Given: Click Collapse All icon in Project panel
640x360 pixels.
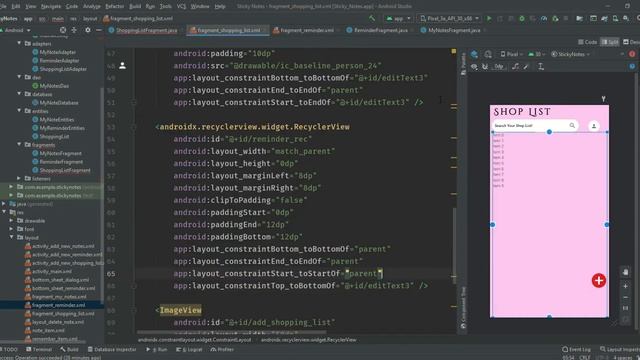Looking at the screenshot, I should [74, 30].
